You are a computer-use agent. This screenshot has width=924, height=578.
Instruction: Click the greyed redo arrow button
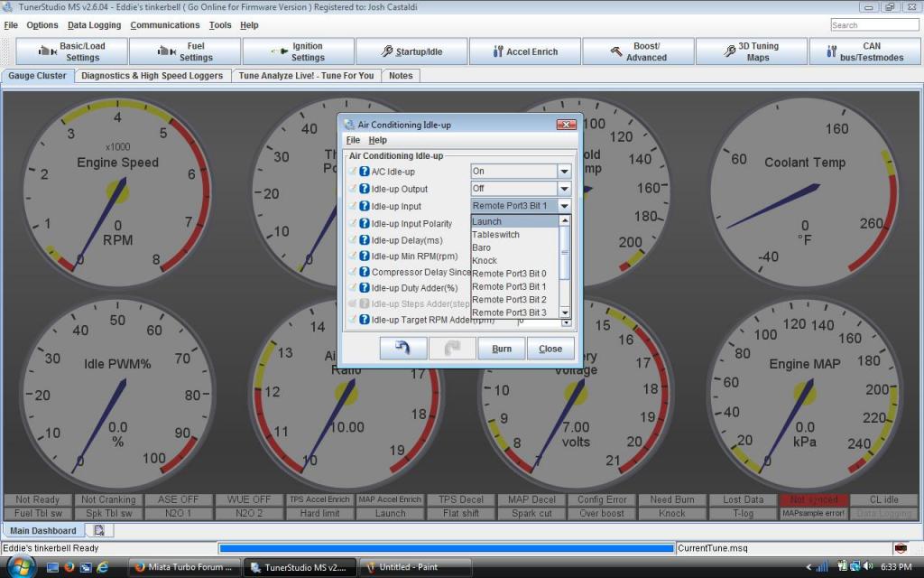tap(452, 349)
